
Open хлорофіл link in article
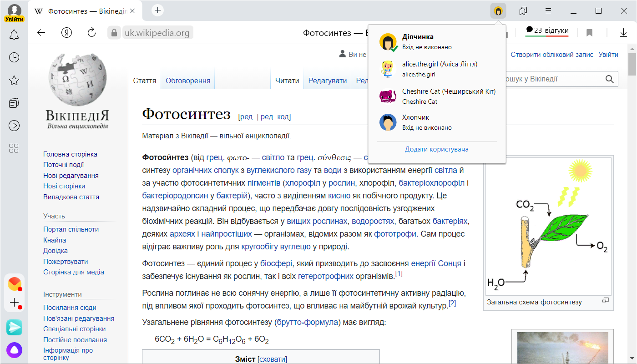303,183
